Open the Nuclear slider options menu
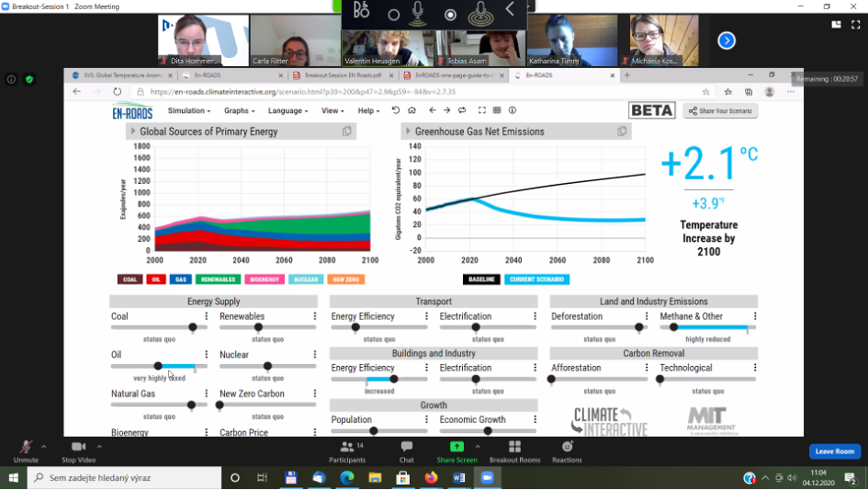This screenshot has width=868, height=490. pyautogui.click(x=315, y=354)
